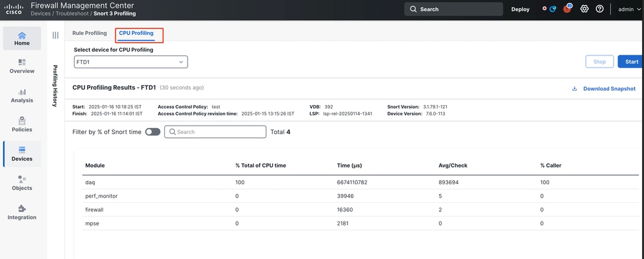Select the firewall module row
This screenshot has height=259, width=644.
pyautogui.click(x=360, y=210)
